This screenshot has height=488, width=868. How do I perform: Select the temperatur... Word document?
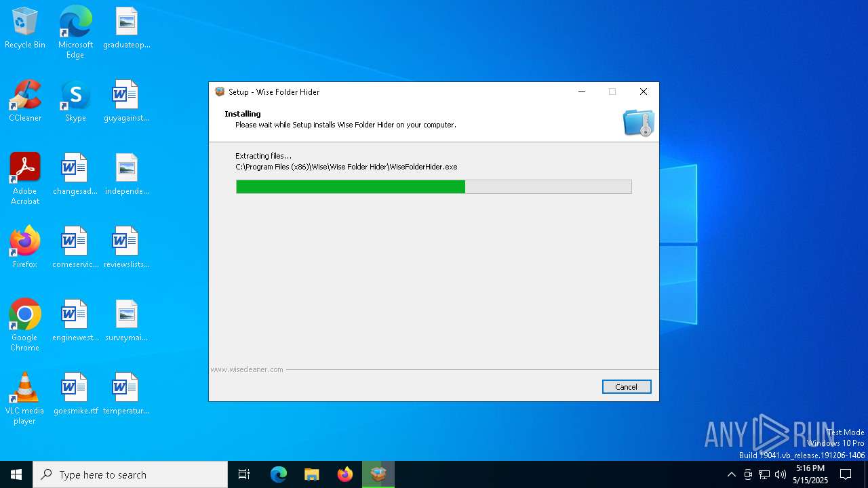(x=127, y=394)
